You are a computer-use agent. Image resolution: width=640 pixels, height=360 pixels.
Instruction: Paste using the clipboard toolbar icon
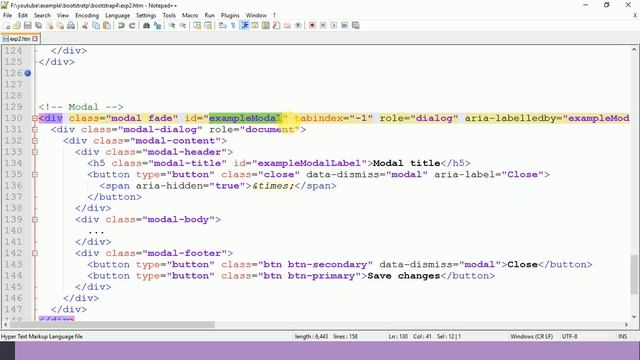click(x=107, y=25)
